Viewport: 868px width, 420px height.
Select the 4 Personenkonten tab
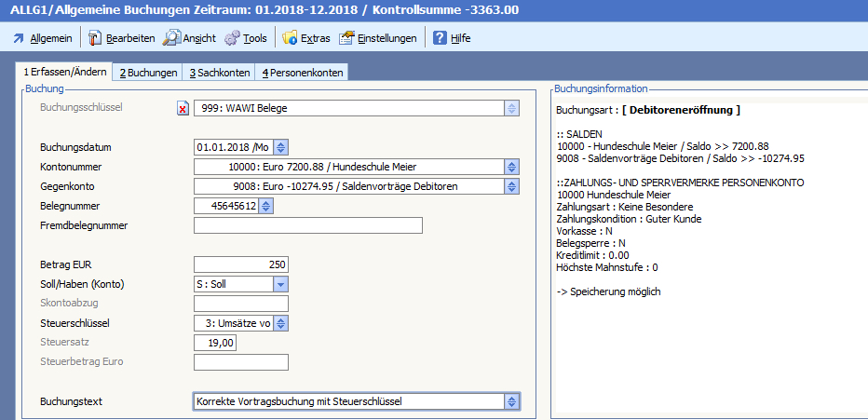pos(302,73)
